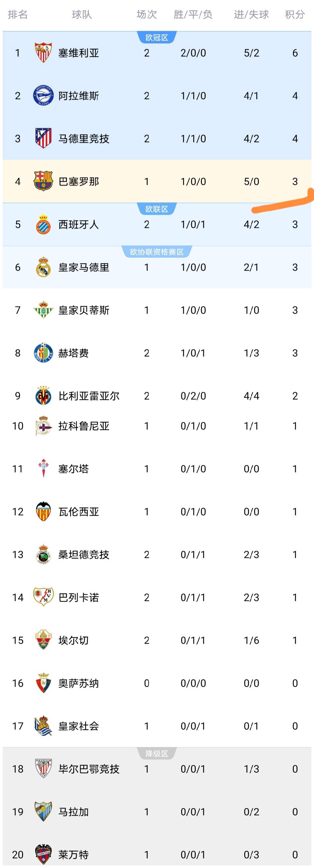Select the Getafe team logo
The height and width of the screenshot is (868, 314).
[x=43, y=352]
